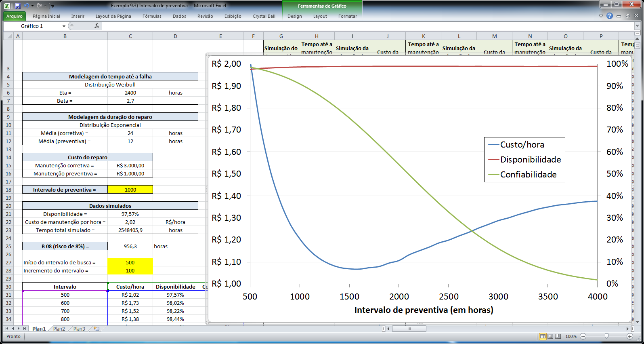Switch to Normal view in status bar
This screenshot has width=644, height=344.
[x=543, y=336]
